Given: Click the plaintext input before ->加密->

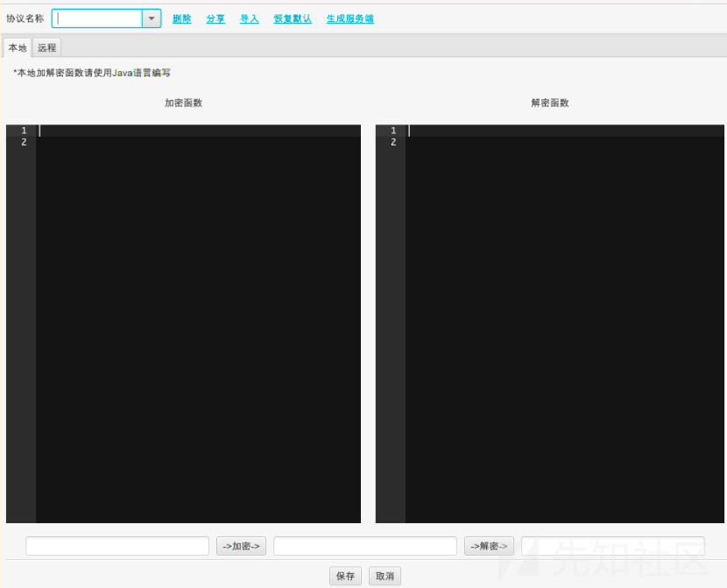Looking at the screenshot, I should [117, 546].
